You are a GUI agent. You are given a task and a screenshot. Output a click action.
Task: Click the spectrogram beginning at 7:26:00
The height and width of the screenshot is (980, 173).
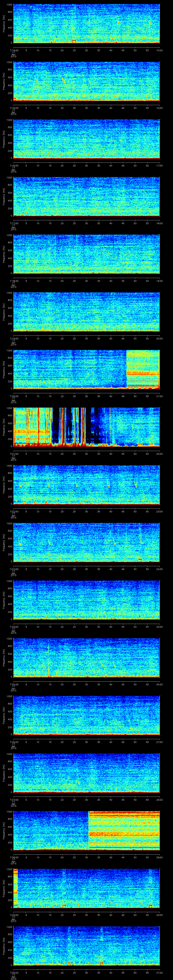click(86, 715)
